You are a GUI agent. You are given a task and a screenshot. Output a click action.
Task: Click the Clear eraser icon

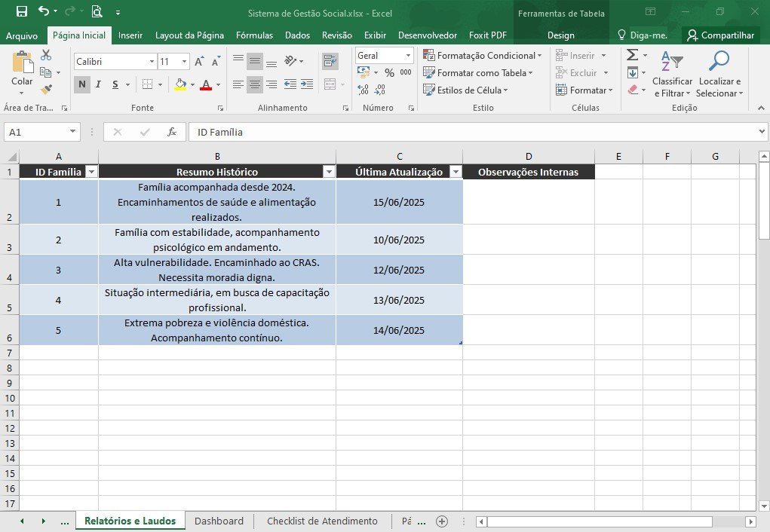[x=633, y=90]
